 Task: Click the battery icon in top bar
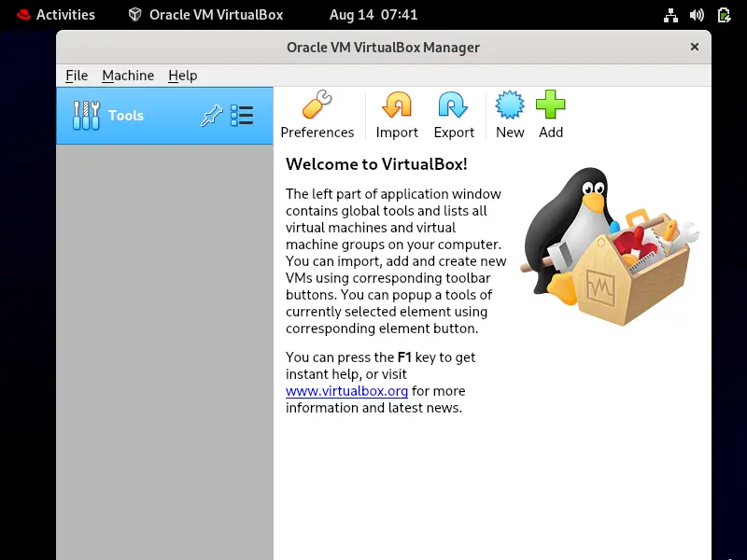coord(724,15)
